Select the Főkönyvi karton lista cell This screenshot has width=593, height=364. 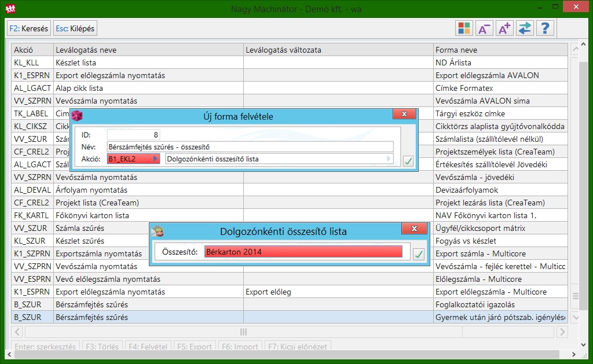(148, 215)
